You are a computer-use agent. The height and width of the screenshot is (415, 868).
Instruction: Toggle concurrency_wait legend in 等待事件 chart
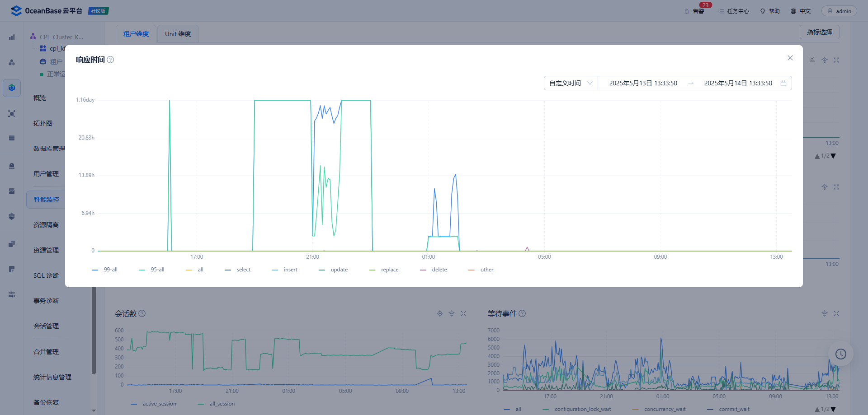[659, 409]
